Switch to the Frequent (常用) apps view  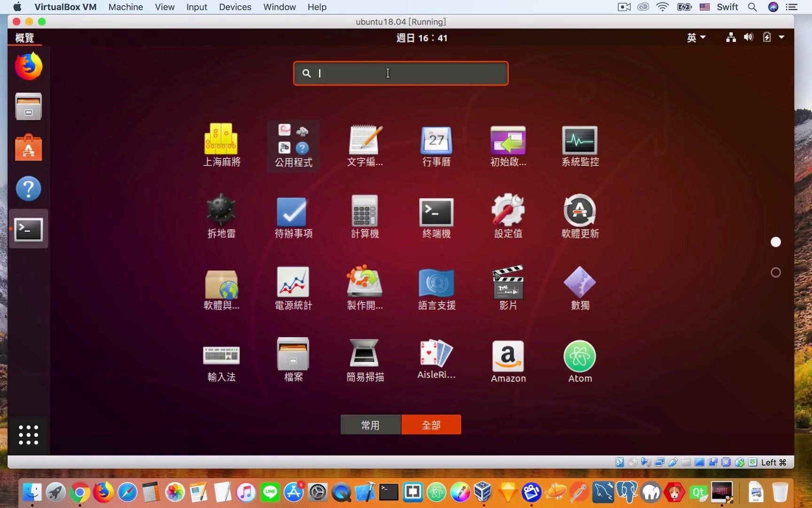[x=370, y=425]
